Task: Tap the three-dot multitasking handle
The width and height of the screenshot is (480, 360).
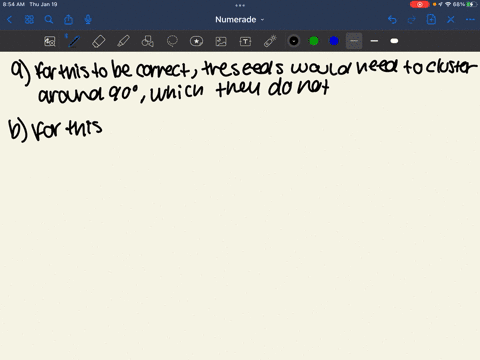Action: point(240,5)
